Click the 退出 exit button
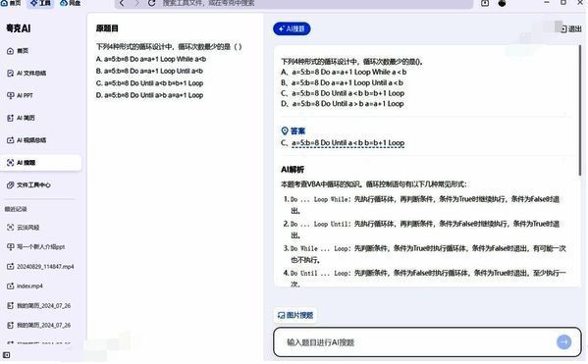 point(571,28)
